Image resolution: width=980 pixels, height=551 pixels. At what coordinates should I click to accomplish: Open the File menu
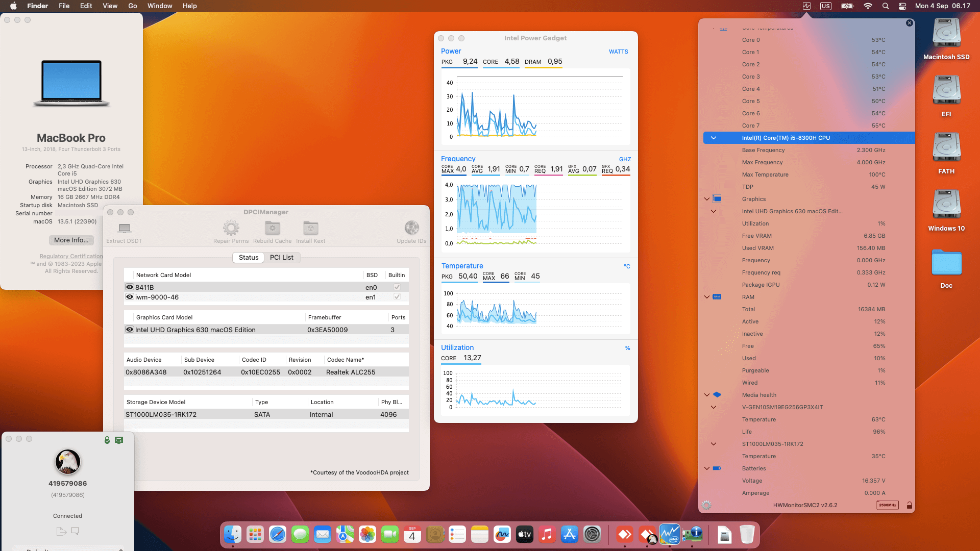[64, 6]
